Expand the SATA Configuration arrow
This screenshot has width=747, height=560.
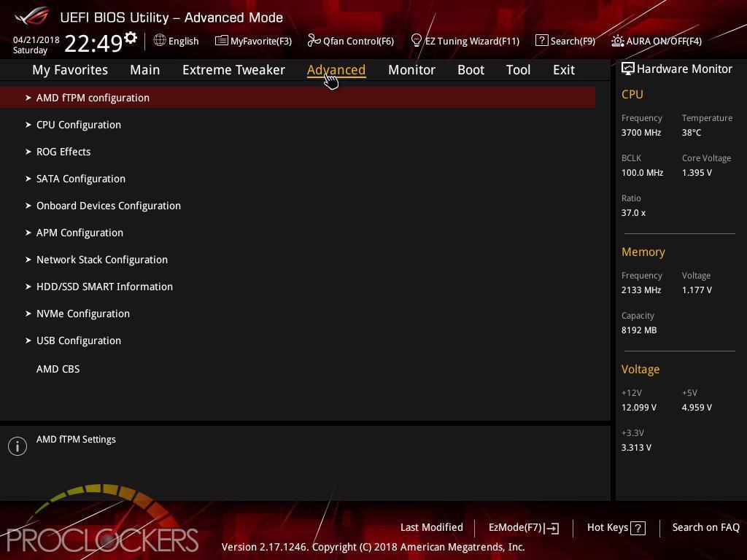coord(28,179)
